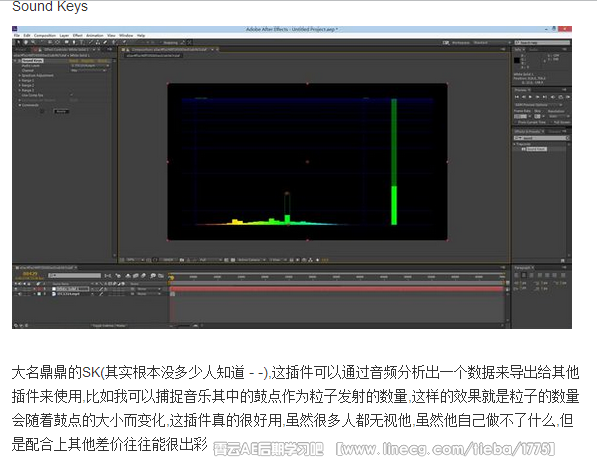The height and width of the screenshot is (466, 597).
Task: Select the Hand tool in toolbar
Action: [x=26, y=42]
